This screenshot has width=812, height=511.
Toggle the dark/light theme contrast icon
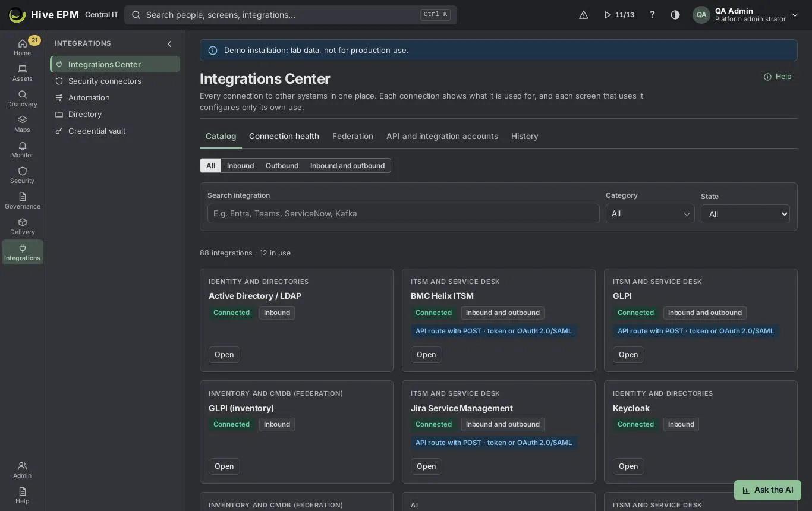pos(675,15)
